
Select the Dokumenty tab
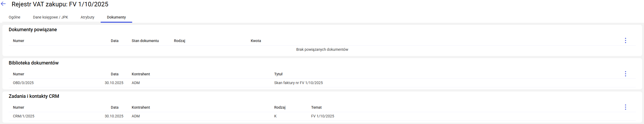coord(116,17)
